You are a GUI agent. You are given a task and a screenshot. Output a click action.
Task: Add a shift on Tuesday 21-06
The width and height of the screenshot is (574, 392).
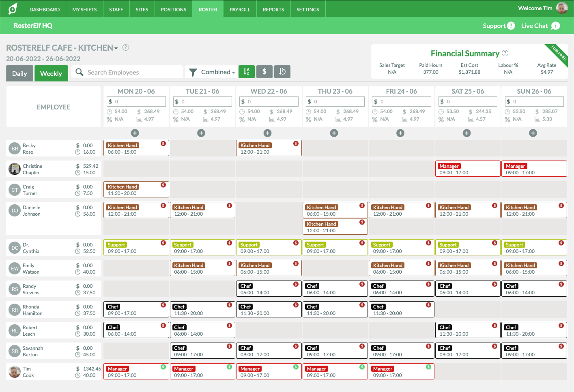(x=201, y=133)
